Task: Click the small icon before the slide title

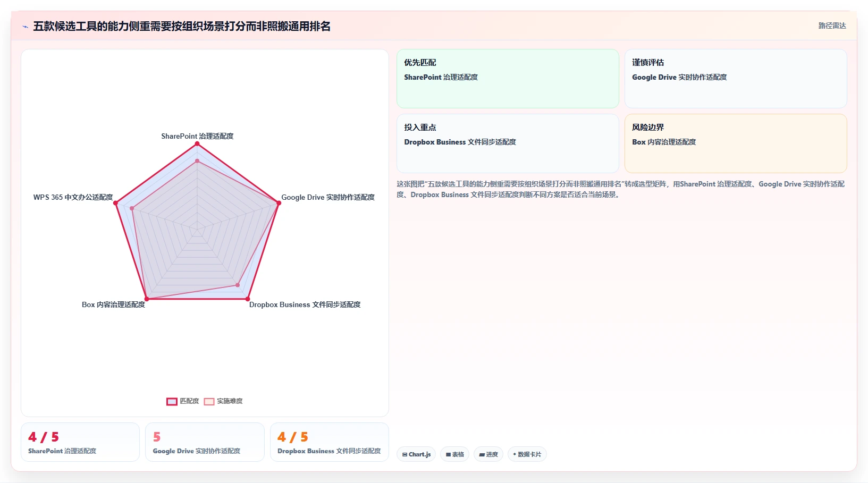Action: pos(25,27)
